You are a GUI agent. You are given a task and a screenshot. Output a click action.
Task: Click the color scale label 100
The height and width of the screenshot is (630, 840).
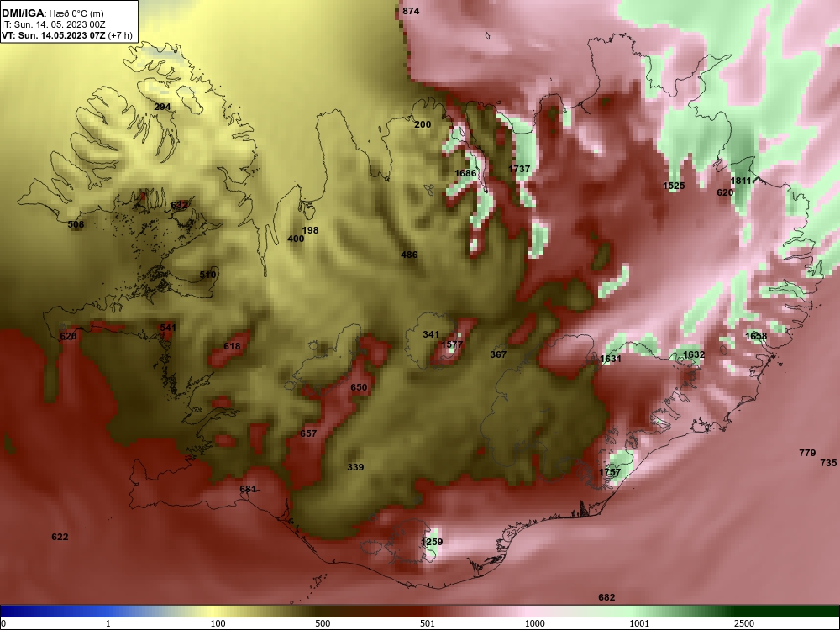(218, 623)
